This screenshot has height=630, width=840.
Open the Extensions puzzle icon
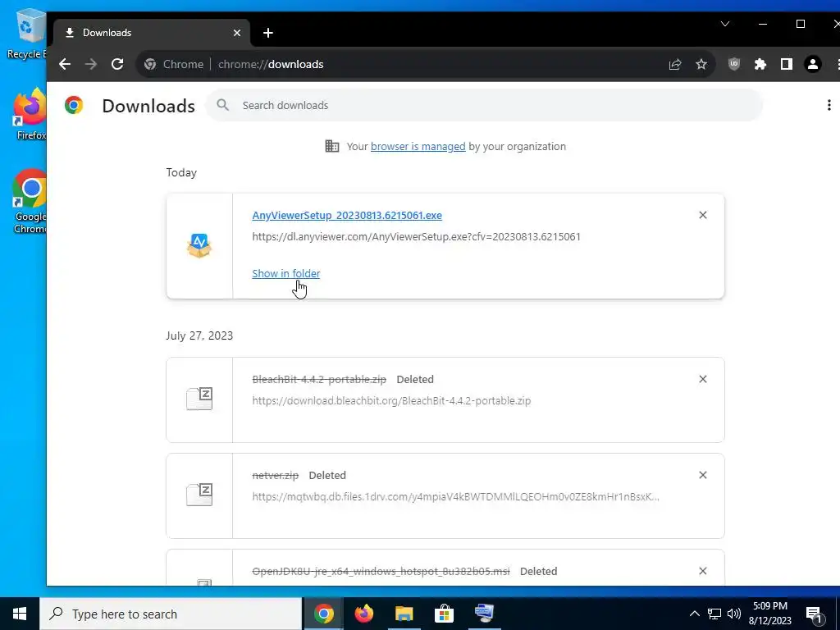click(760, 64)
